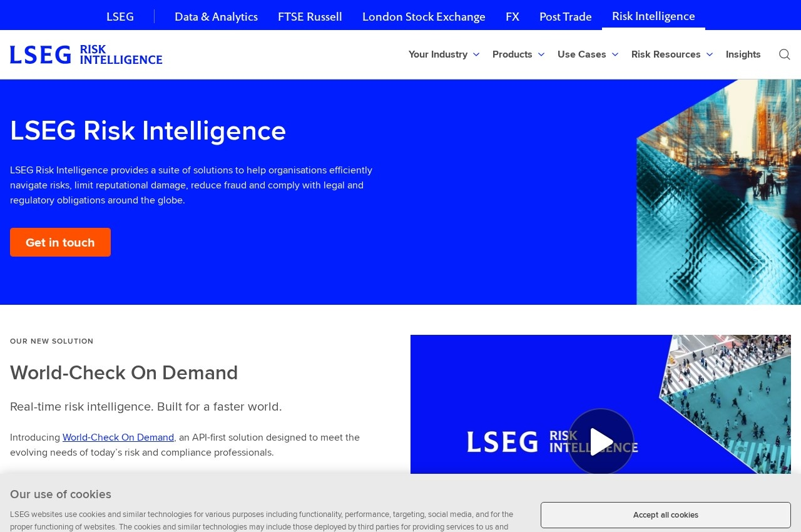
Task: Open the search magnifier icon
Action: (784, 54)
